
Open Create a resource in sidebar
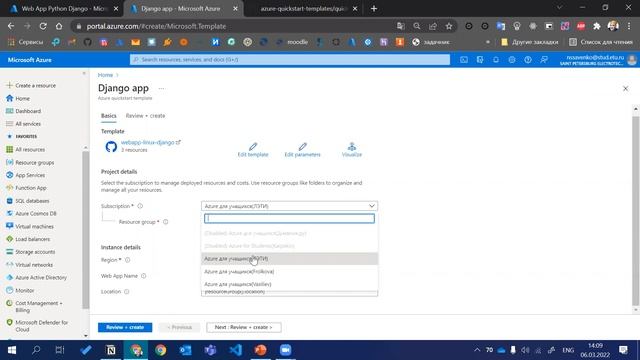(31, 86)
